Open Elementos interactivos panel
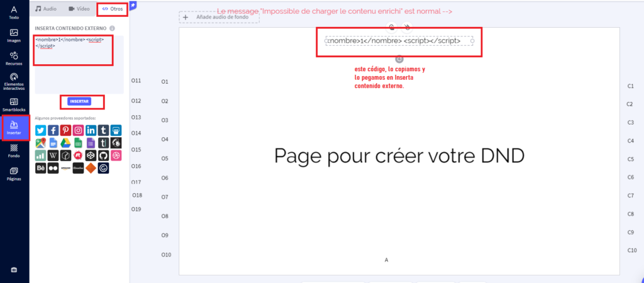Screen dimensions: 644x283 click(x=14, y=82)
